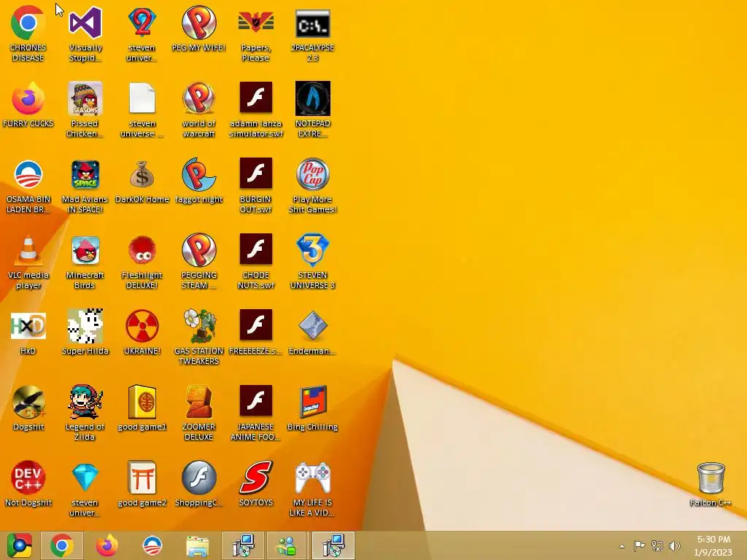
Task: Open Firefox from the taskbar
Action: pos(107,545)
